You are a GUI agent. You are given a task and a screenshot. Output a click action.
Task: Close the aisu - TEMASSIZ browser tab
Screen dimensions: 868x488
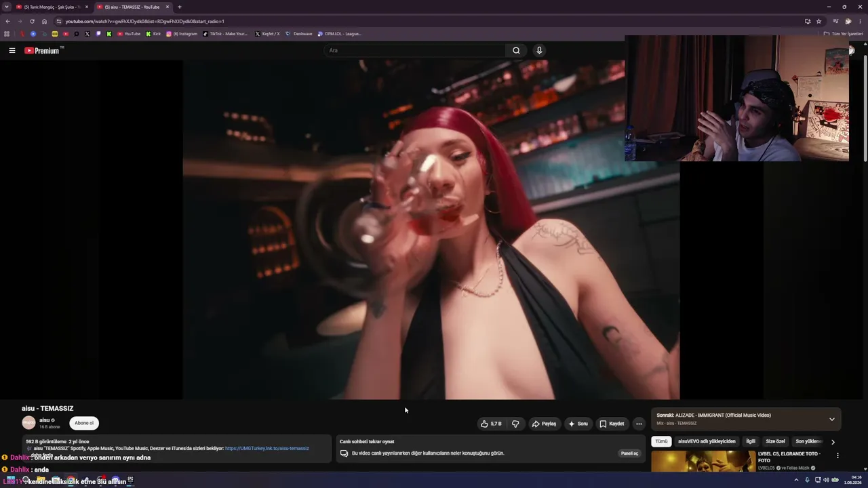click(167, 7)
